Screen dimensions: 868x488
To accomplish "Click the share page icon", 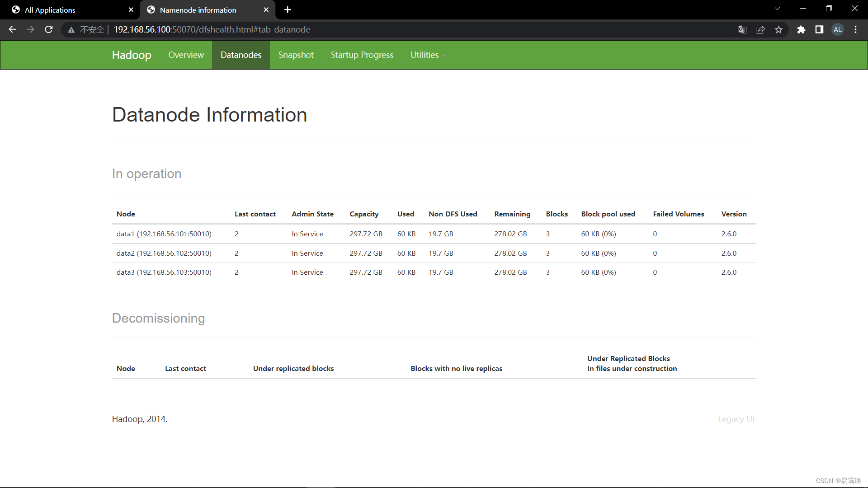I will pyautogui.click(x=760, y=29).
